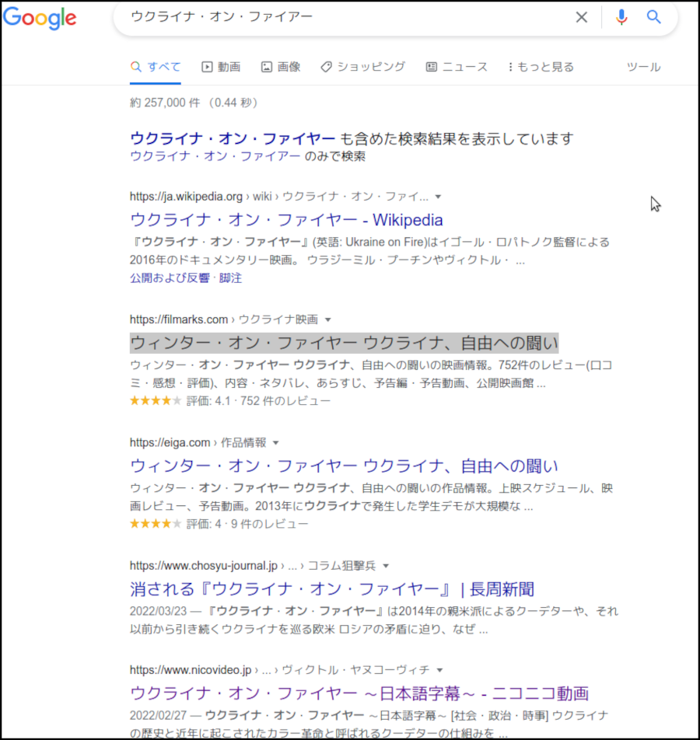The image size is (700, 740).
Task: Start voice search with microphone icon
Action: [621, 17]
